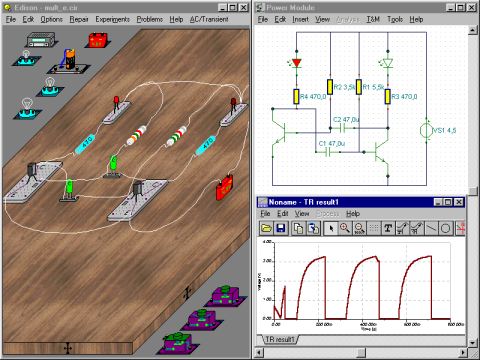This screenshot has width=480, height=360.
Task: Open the AC/Transient menu
Action: (x=209, y=19)
